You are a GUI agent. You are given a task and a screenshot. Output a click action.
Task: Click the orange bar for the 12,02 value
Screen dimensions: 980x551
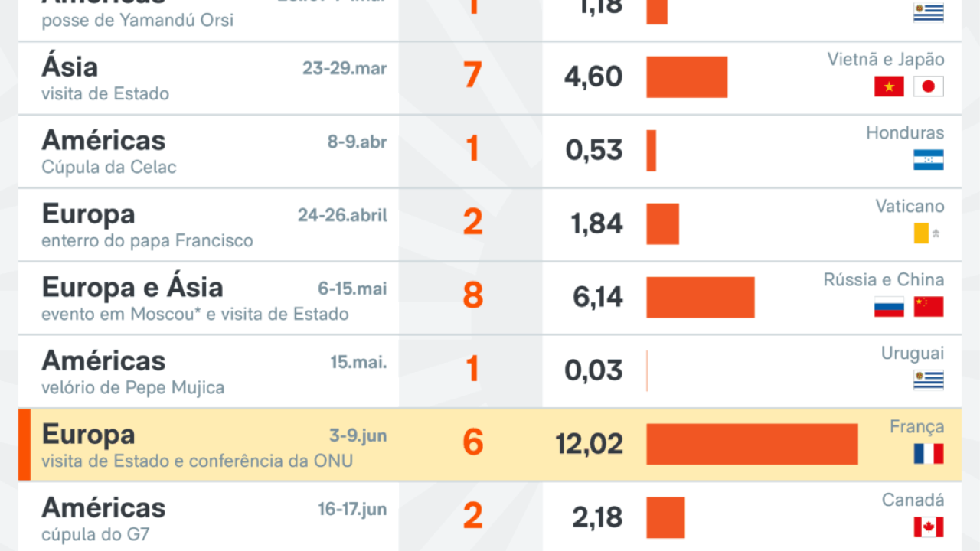point(752,444)
